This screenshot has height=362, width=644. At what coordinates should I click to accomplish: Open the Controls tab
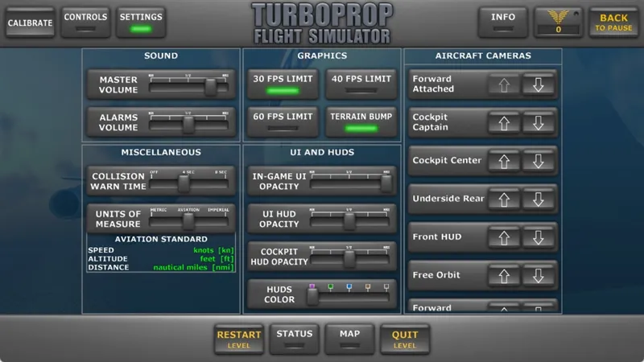85,23
